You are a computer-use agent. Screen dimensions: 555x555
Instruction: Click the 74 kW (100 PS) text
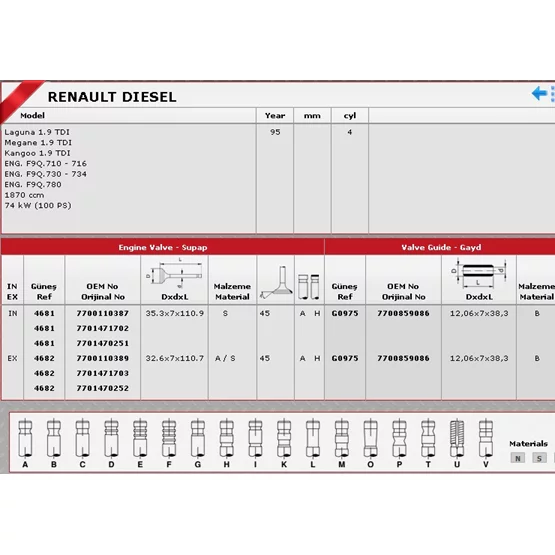tap(38, 205)
